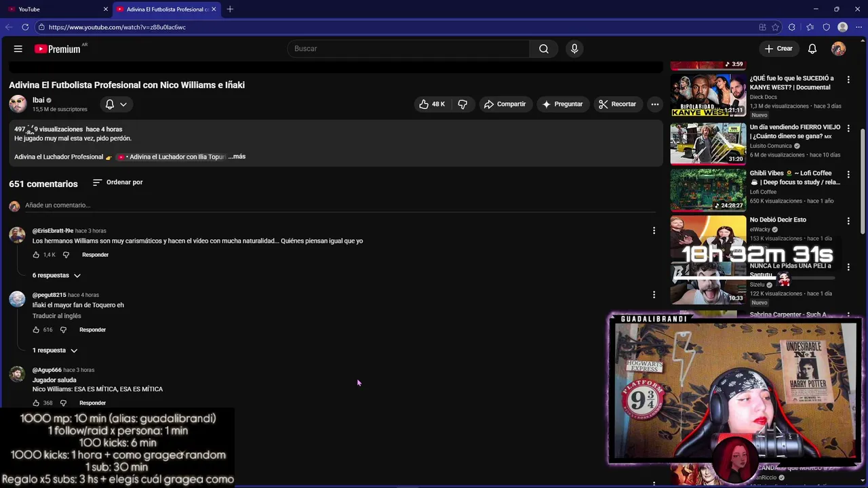Open browser profile icon in toolbar
Screen dimensions: 868x488
pyautogui.click(x=843, y=27)
